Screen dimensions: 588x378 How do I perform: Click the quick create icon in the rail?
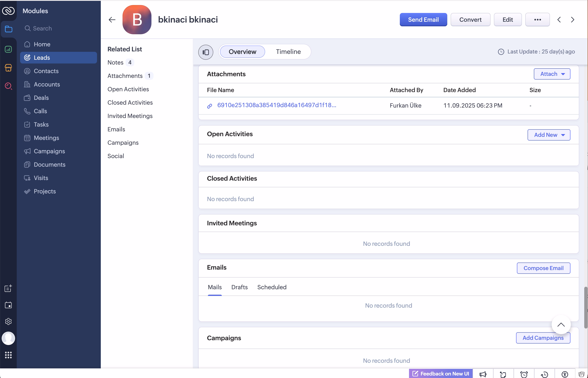pyautogui.click(x=8, y=288)
